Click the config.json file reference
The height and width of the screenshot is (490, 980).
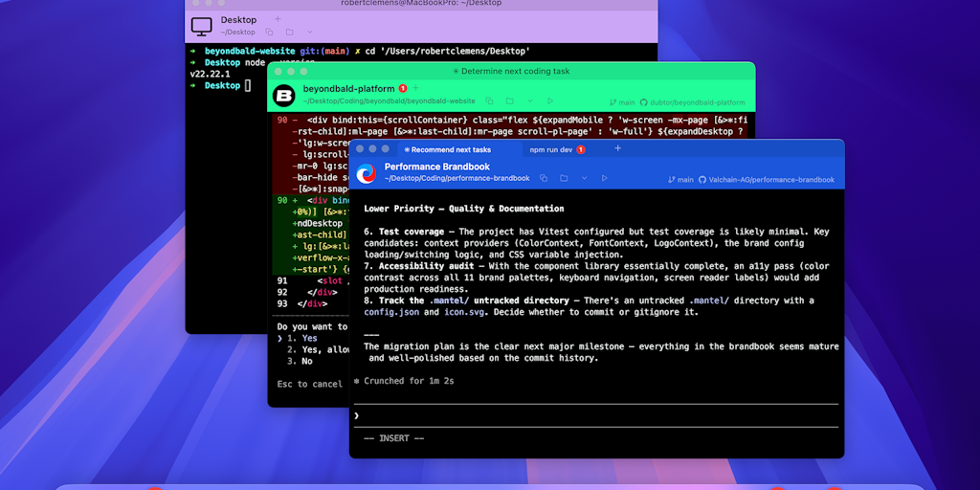390,312
